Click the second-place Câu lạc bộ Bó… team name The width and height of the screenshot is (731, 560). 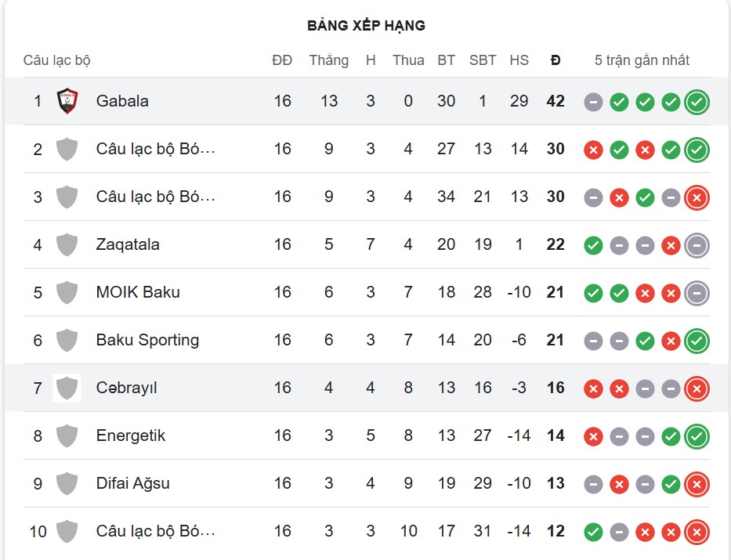click(x=155, y=149)
